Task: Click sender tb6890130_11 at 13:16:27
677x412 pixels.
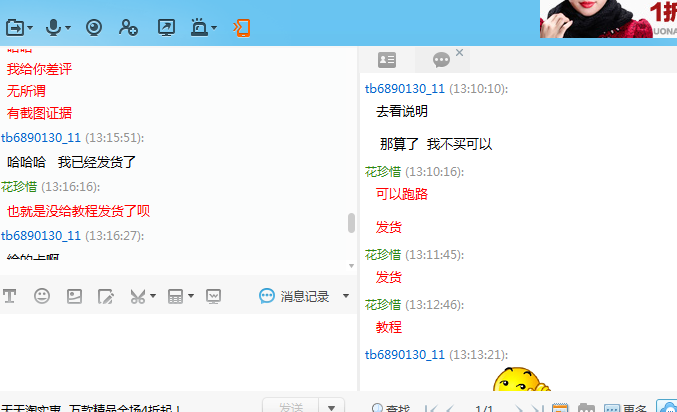Action: tap(41, 236)
